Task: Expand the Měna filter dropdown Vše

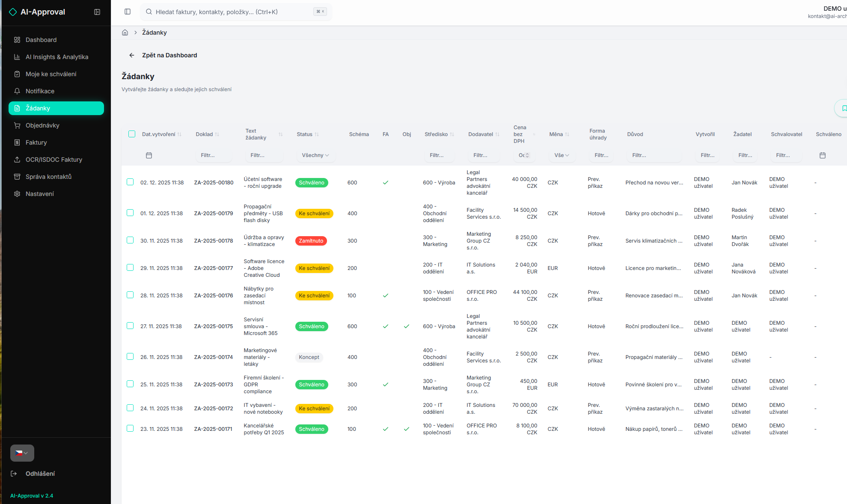Action: (562, 155)
